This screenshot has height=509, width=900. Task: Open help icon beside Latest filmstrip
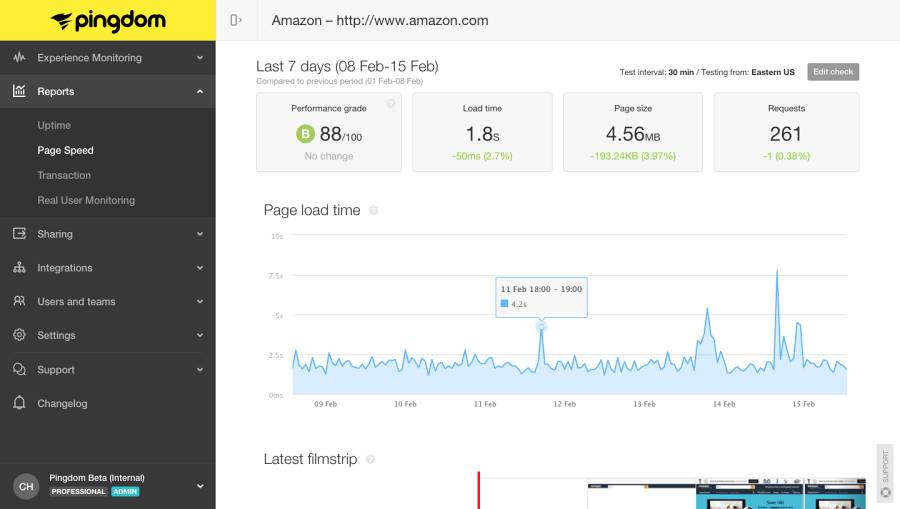[370, 459]
